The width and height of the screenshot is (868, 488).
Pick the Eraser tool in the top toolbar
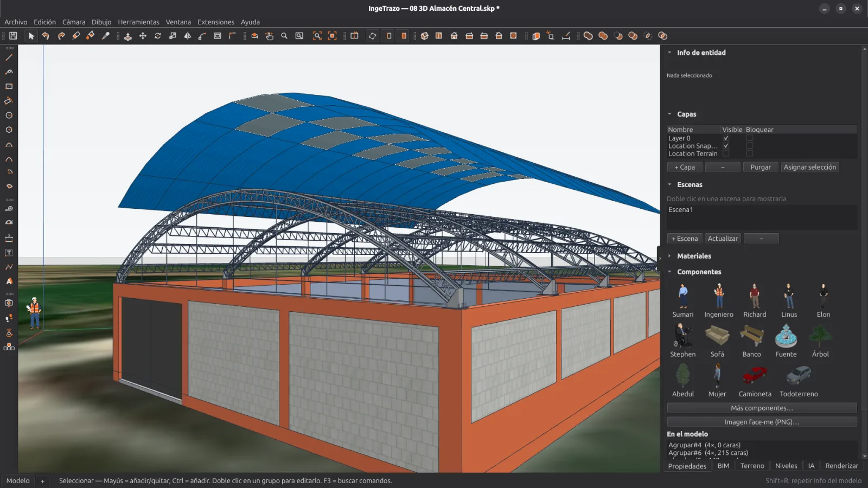76,36
